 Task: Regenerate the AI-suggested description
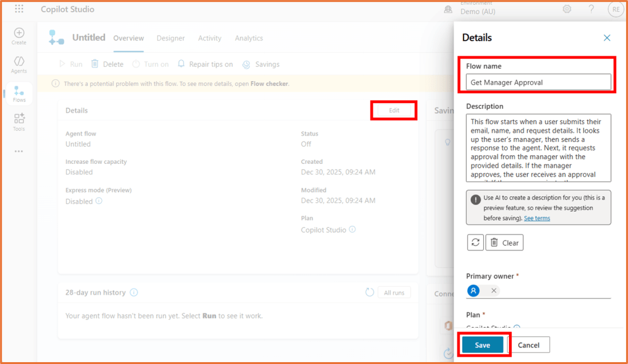475,242
